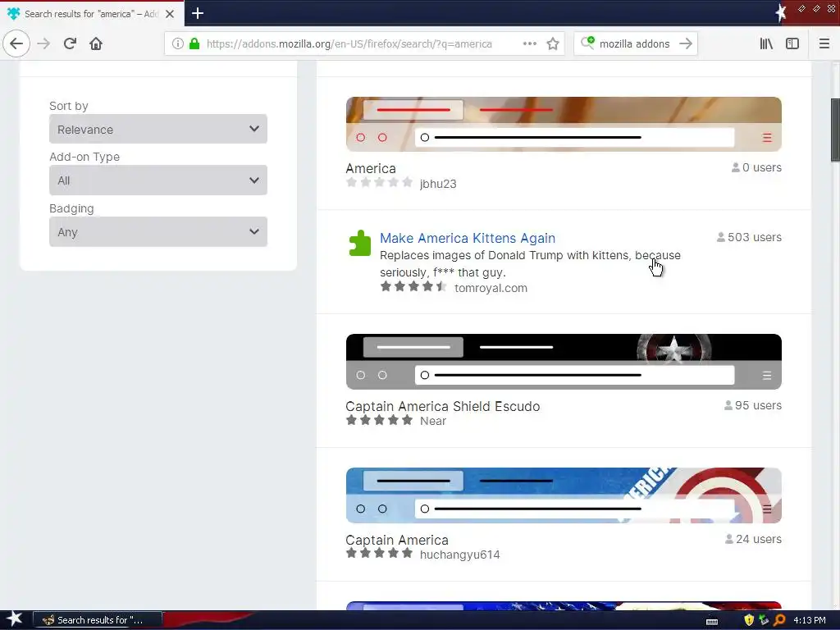Click the author tomroyal.com
The width and height of the screenshot is (840, 630).
491,288
